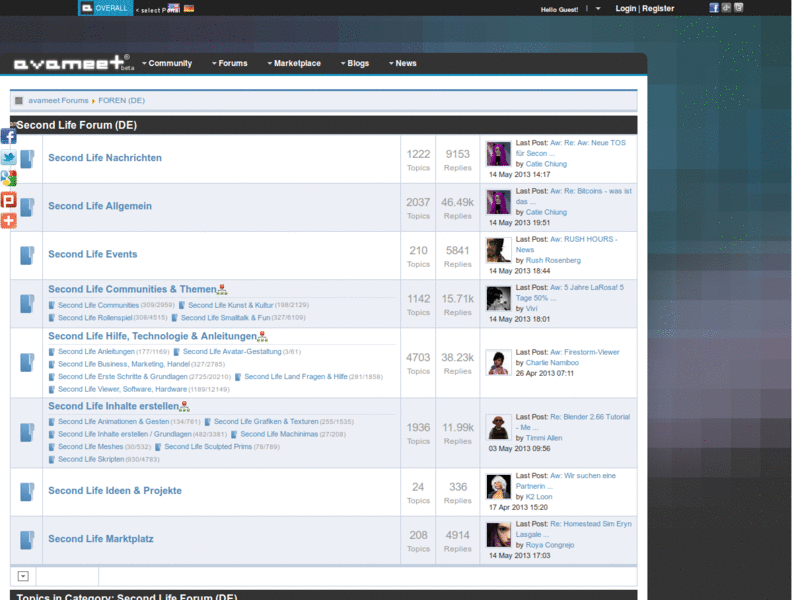Click folder icon beside Second Life Marktplatz
Screen dimensions: 800x600
[27, 540]
